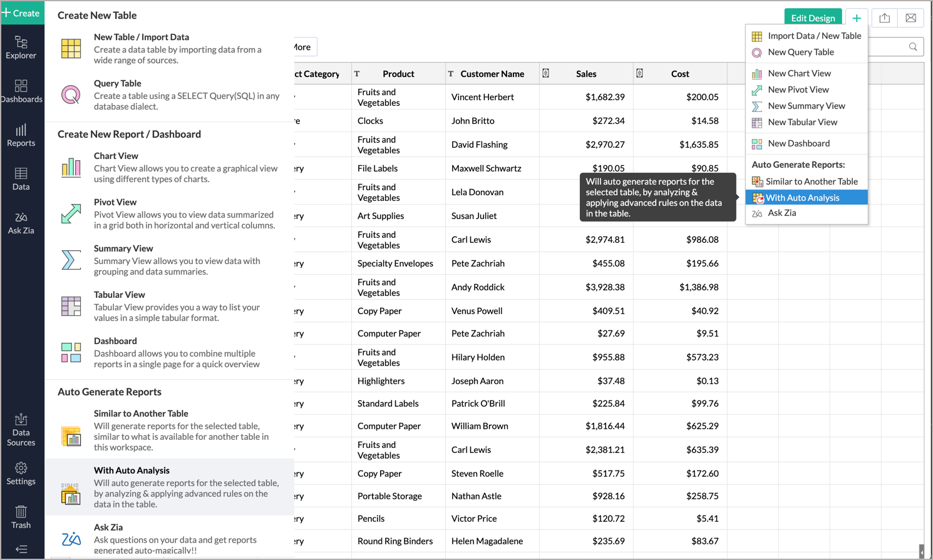Open the Data sidebar icon
933x560 pixels.
[x=21, y=179]
